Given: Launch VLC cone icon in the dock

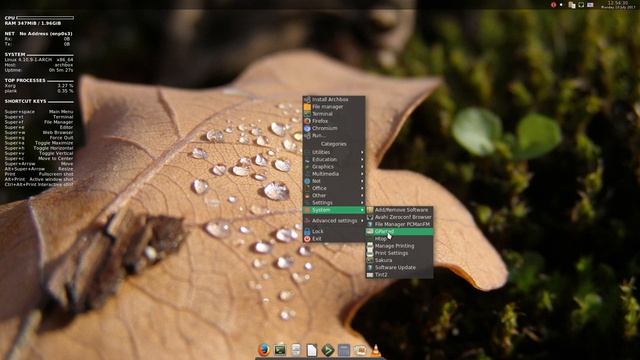Looking at the screenshot, I should pyautogui.click(x=376, y=350).
